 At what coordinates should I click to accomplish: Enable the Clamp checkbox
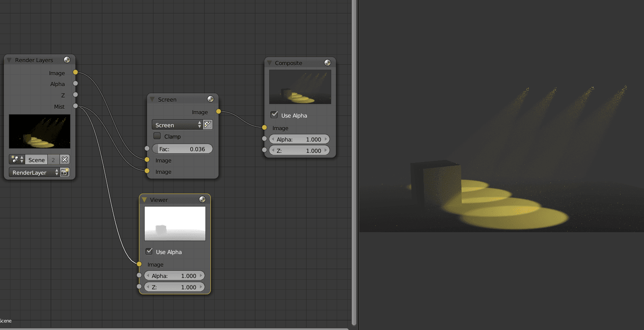(157, 136)
